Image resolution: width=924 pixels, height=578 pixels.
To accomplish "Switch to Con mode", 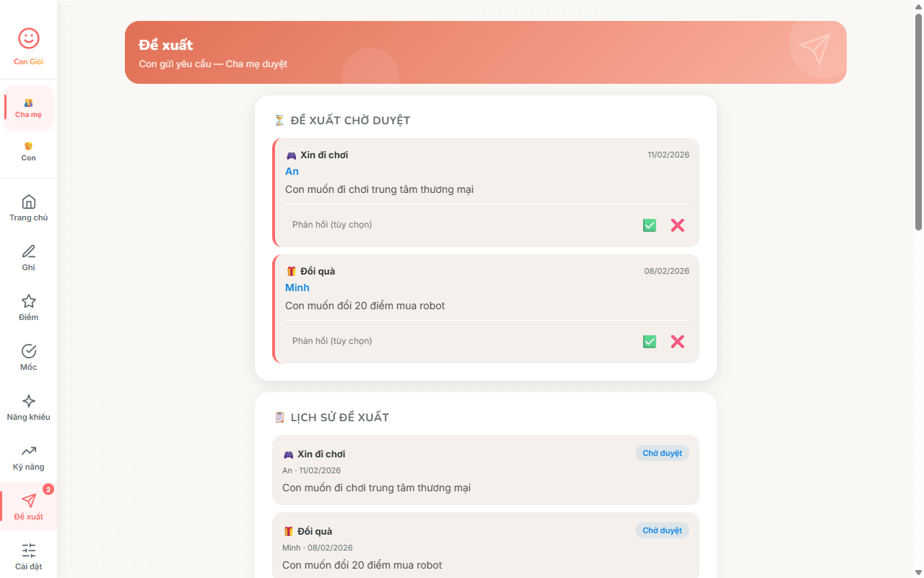I will tap(29, 152).
